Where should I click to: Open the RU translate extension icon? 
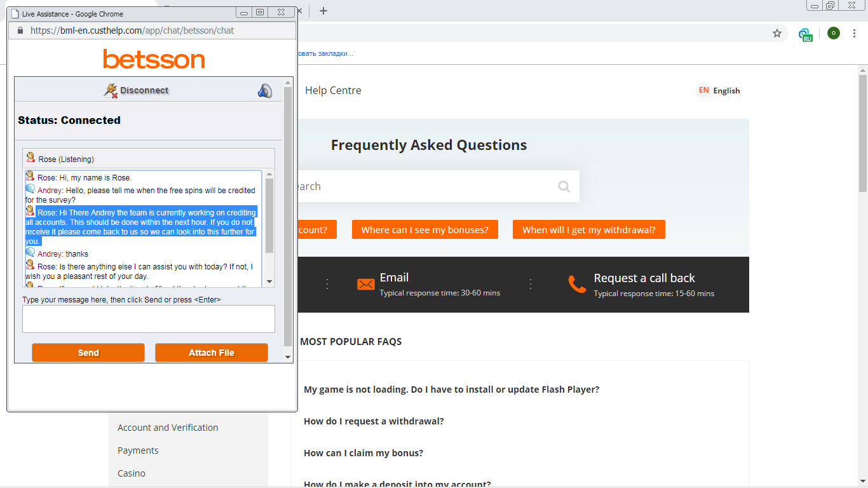tap(806, 34)
